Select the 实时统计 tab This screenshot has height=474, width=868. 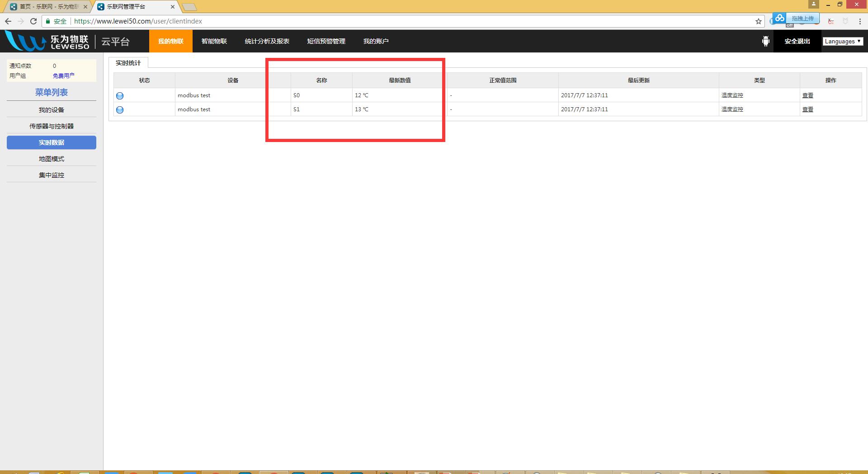pyautogui.click(x=128, y=63)
